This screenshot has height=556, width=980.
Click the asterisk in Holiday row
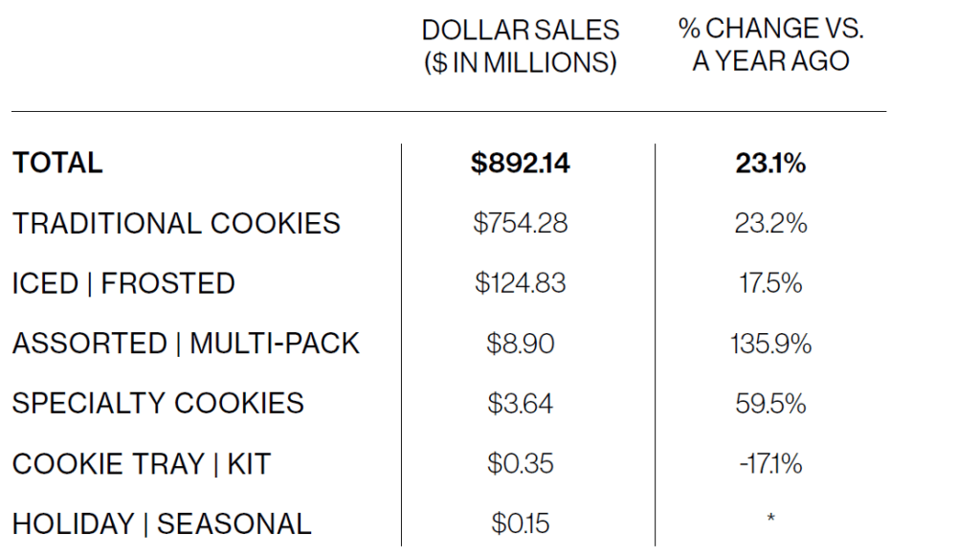point(770,518)
